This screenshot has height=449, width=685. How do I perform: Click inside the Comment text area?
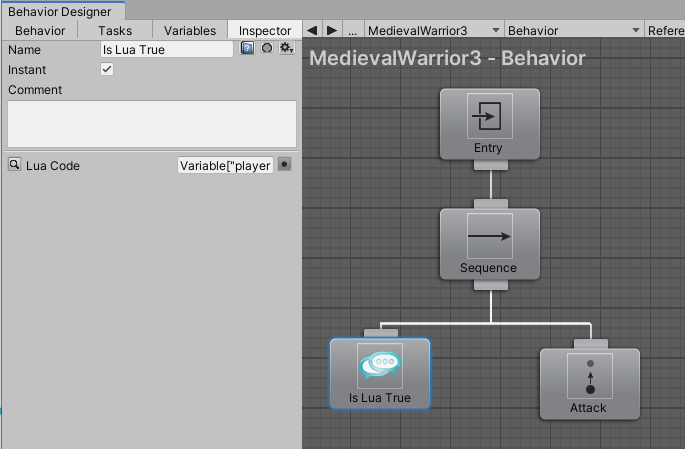pyautogui.click(x=152, y=124)
